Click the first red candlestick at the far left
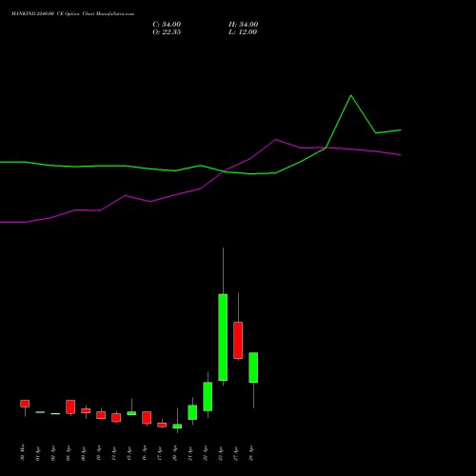This screenshot has width=476, height=476. (x=25, y=404)
